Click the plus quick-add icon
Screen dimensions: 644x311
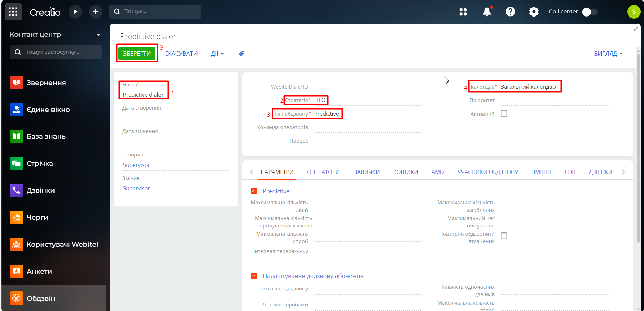pyautogui.click(x=96, y=12)
